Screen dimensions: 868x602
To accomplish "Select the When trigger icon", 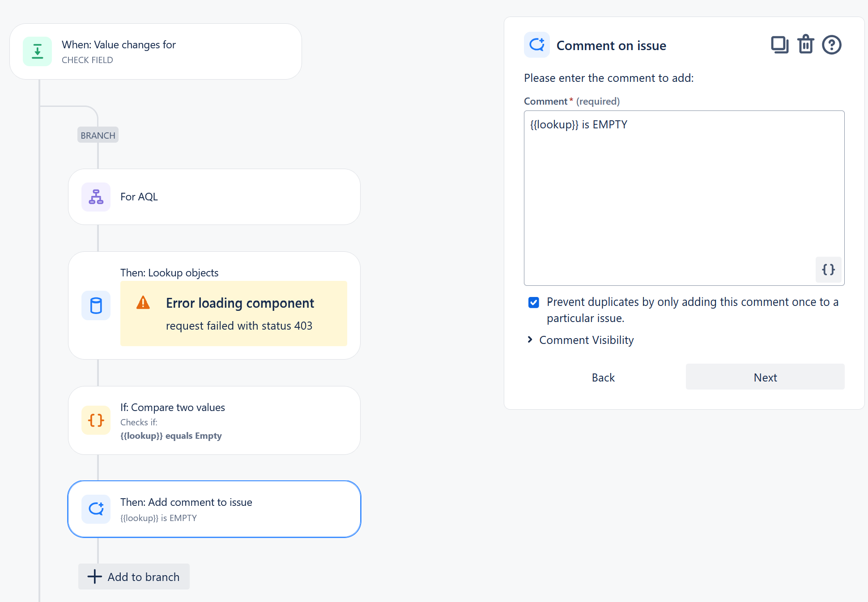I will click(x=38, y=51).
